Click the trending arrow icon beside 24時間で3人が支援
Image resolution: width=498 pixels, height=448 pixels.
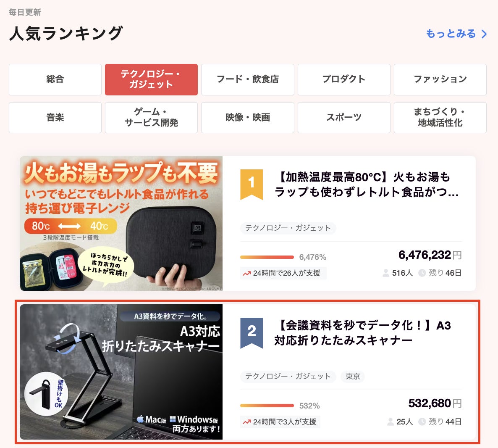(247, 422)
